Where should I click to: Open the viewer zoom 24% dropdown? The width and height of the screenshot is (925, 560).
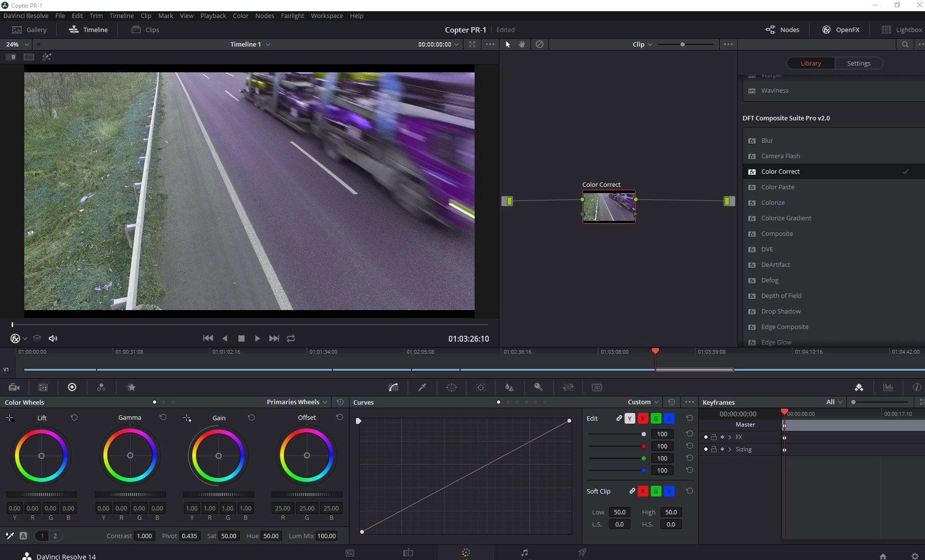click(x=17, y=44)
